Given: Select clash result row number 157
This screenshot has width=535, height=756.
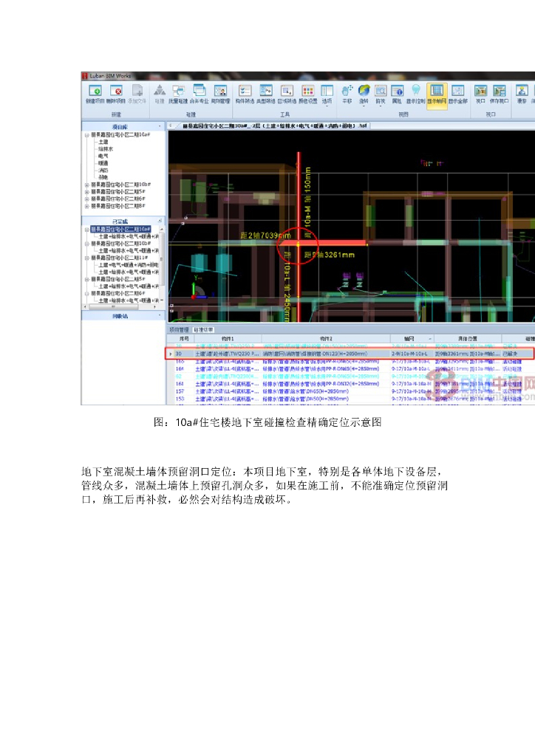Looking at the screenshot, I should coord(350,391).
